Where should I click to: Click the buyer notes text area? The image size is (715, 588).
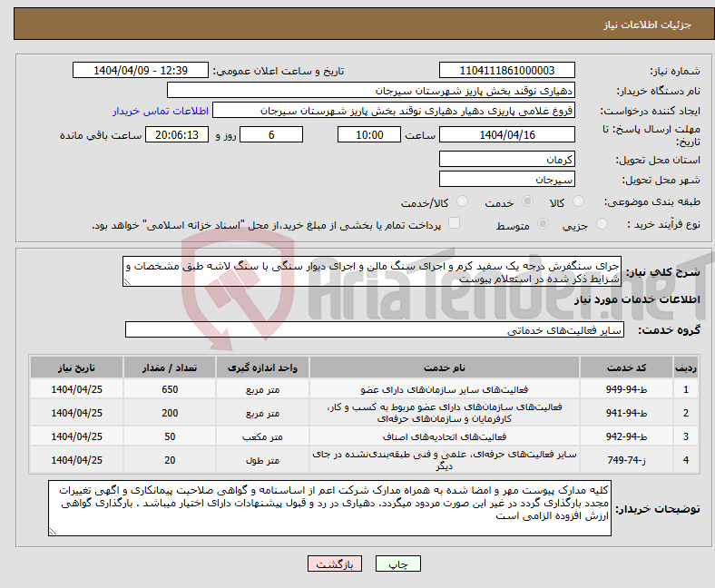tap(329, 508)
